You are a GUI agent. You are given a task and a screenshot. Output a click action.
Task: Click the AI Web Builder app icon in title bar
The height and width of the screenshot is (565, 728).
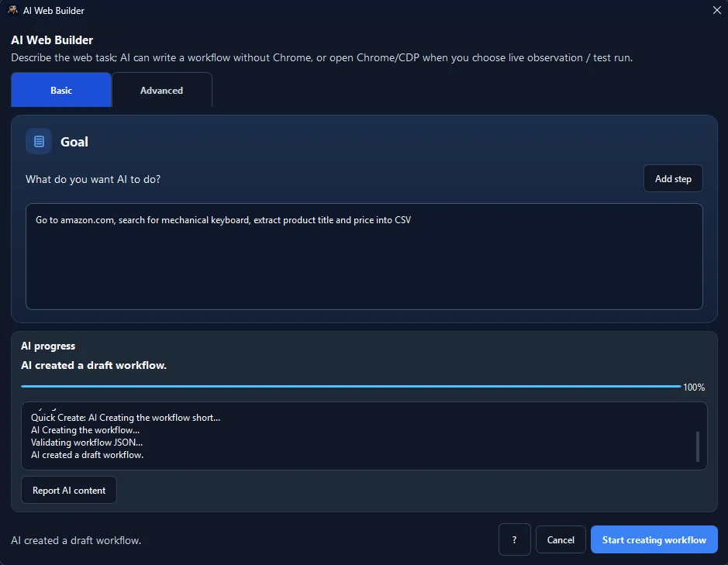click(12, 10)
